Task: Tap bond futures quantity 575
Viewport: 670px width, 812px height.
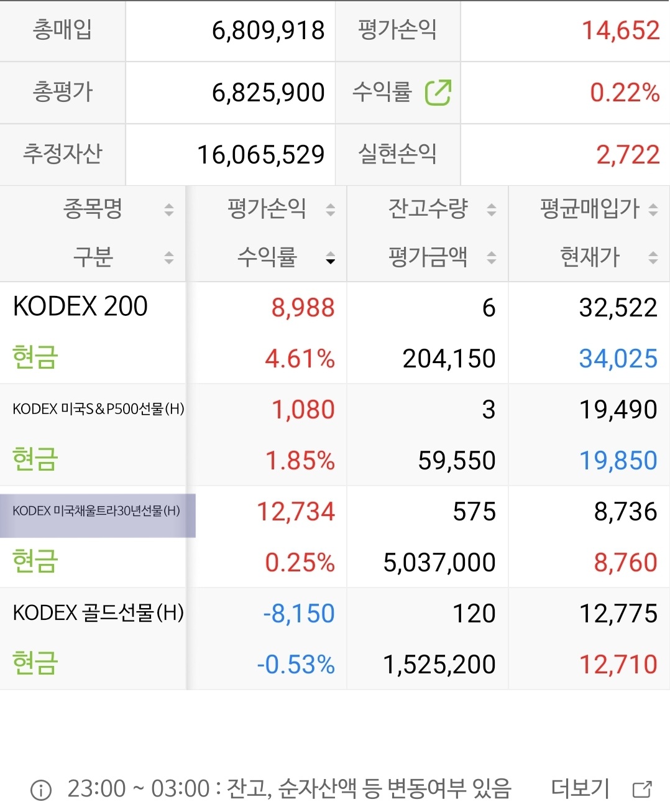Action: click(x=474, y=512)
